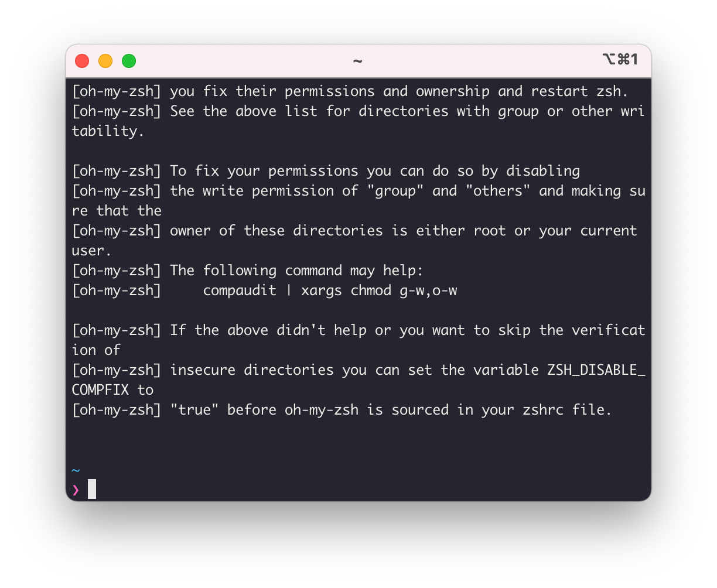Click the g-w,o-w argument text
This screenshot has height=588, width=717.
[428, 290]
